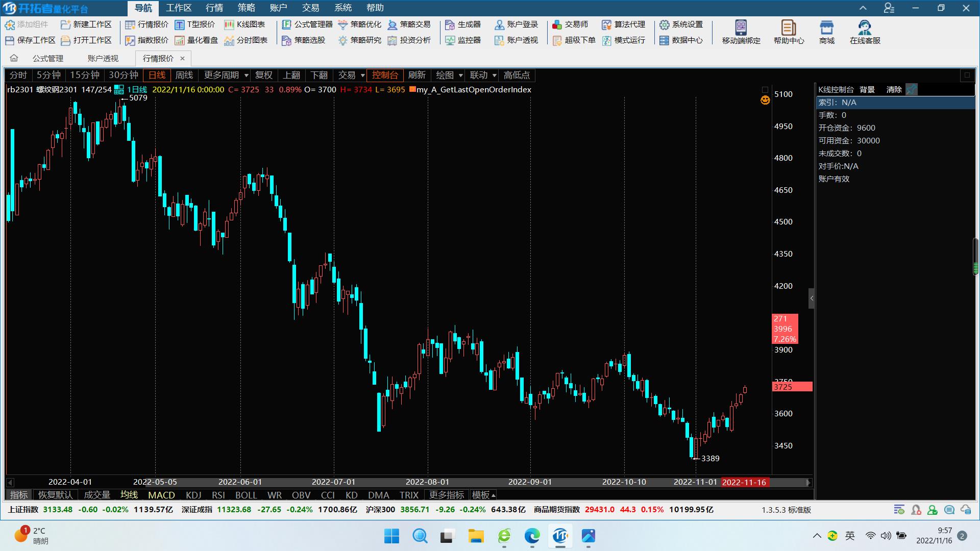Image resolution: width=980 pixels, height=551 pixels.
Task: Click the home icon beside 公式管理 tab
Action: pos(14,58)
